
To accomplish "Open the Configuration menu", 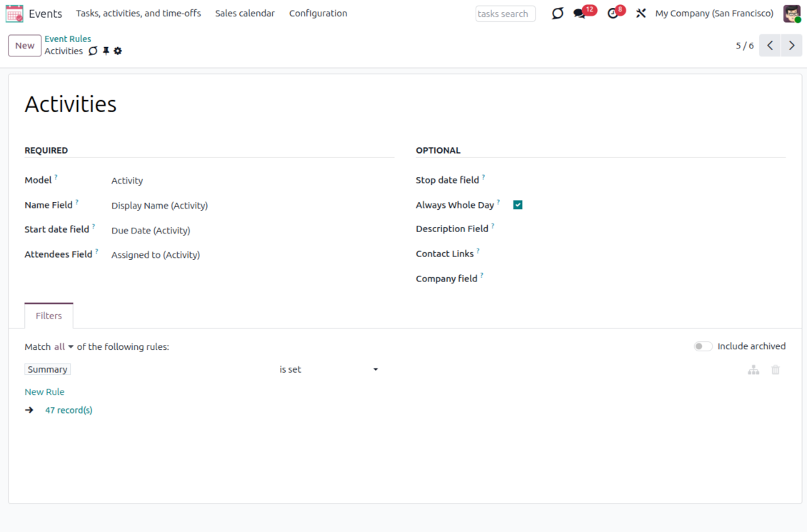I will (x=318, y=14).
